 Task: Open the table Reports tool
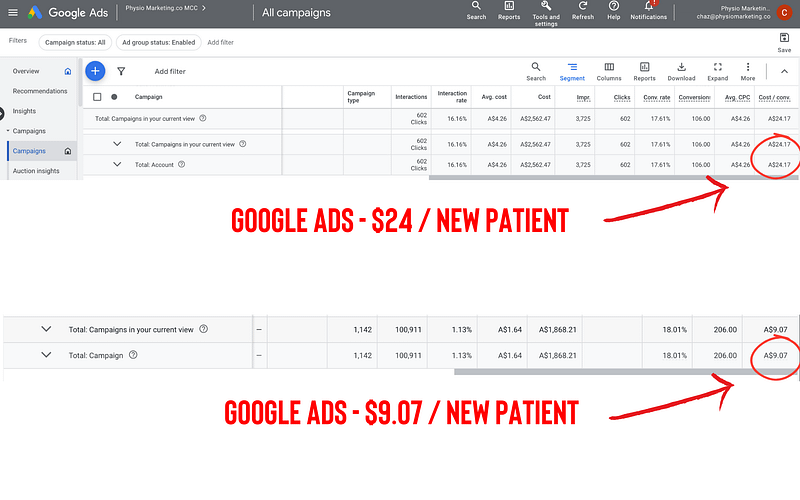(644, 71)
